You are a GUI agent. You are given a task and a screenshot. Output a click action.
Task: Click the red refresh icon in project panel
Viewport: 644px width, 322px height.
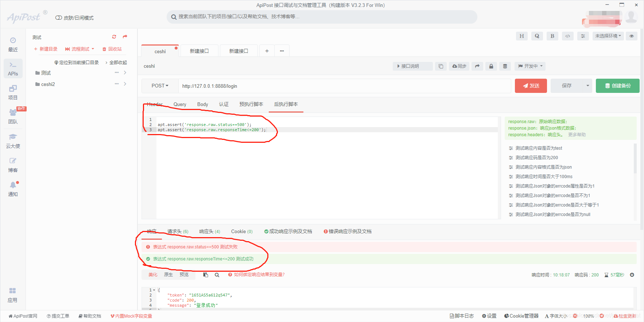coord(114,37)
